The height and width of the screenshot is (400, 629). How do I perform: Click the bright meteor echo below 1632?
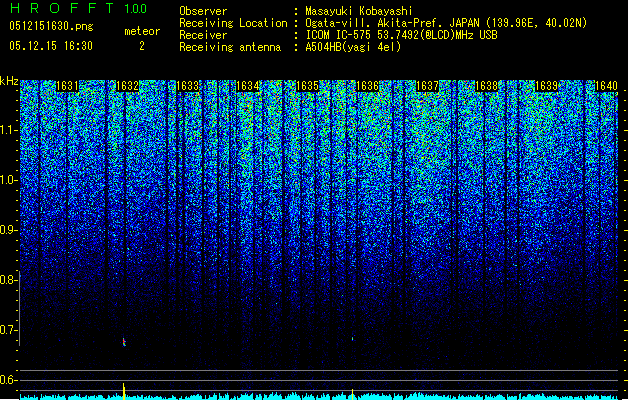124,342
